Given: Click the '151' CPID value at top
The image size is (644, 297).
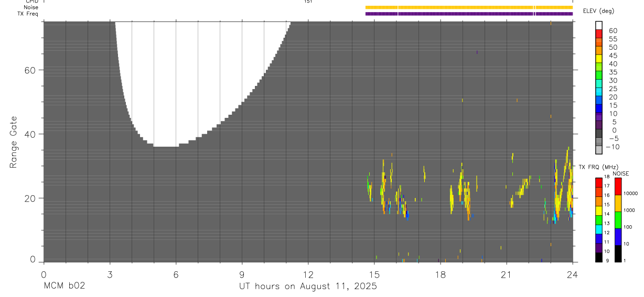Looking at the screenshot, I should [x=308, y=2].
